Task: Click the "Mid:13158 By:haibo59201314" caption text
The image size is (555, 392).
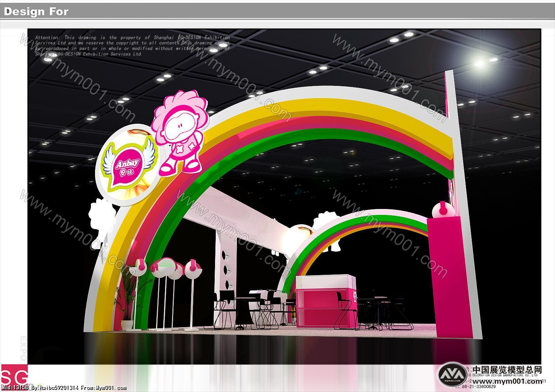Action: pyautogui.click(x=46, y=388)
